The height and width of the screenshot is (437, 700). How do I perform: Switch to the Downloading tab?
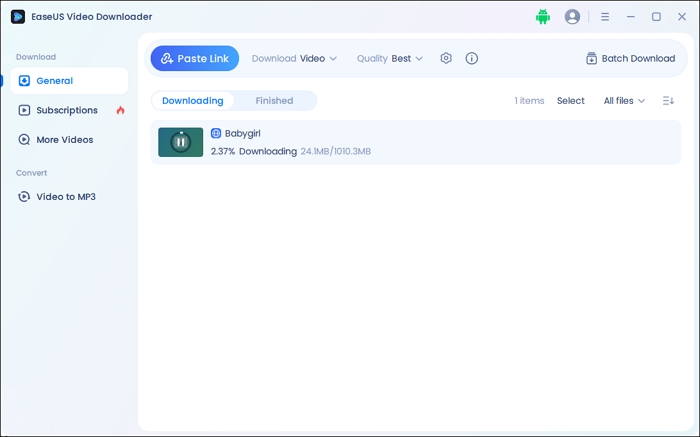193,101
